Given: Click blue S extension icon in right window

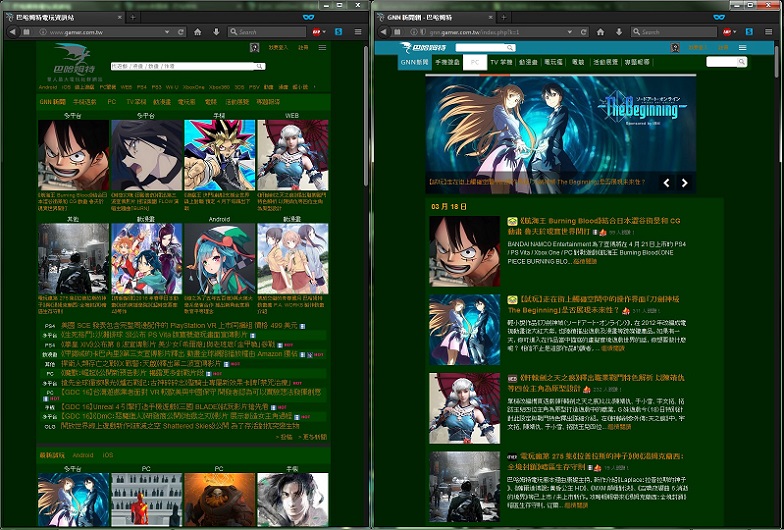Looking at the screenshot, I should (x=749, y=32).
